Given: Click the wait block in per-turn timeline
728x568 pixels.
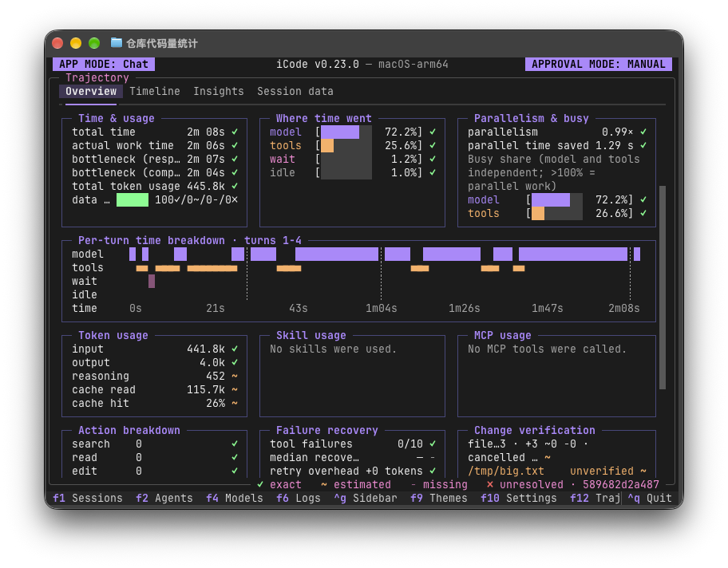Looking at the screenshot, I should pos(152,282).
